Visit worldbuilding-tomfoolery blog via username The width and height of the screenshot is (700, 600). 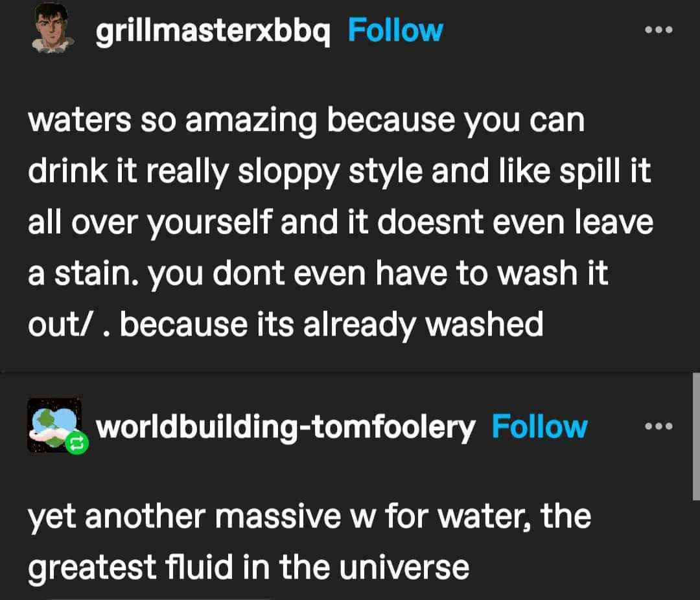[285, 427]
